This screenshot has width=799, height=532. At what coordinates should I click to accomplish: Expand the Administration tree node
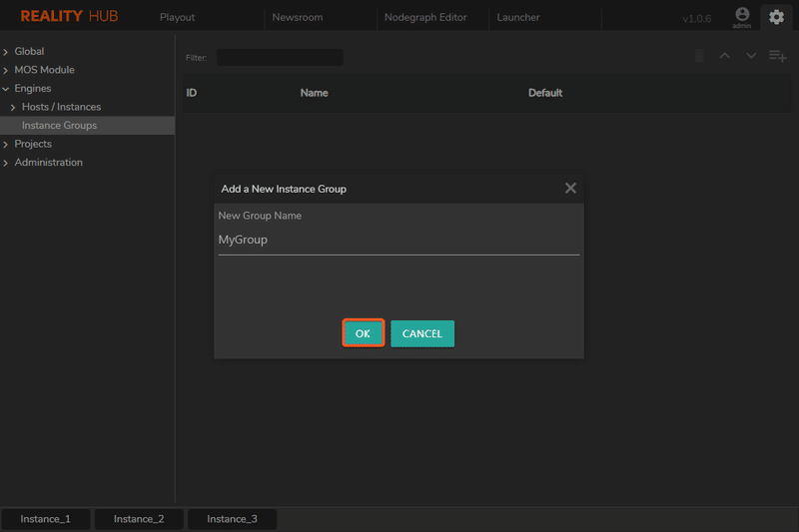pyautogui.click(x=6, y=163)
